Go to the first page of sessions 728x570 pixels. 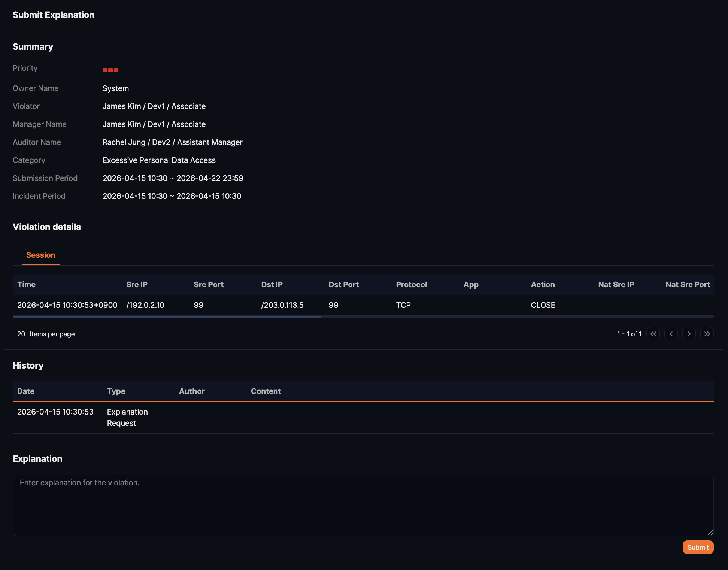coord(653,334)
